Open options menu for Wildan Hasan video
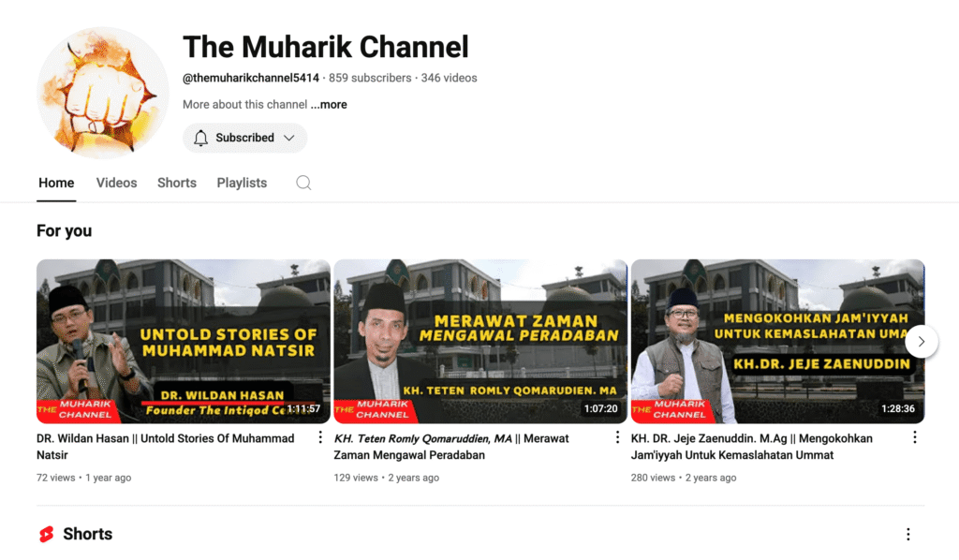 pos(320,437)
